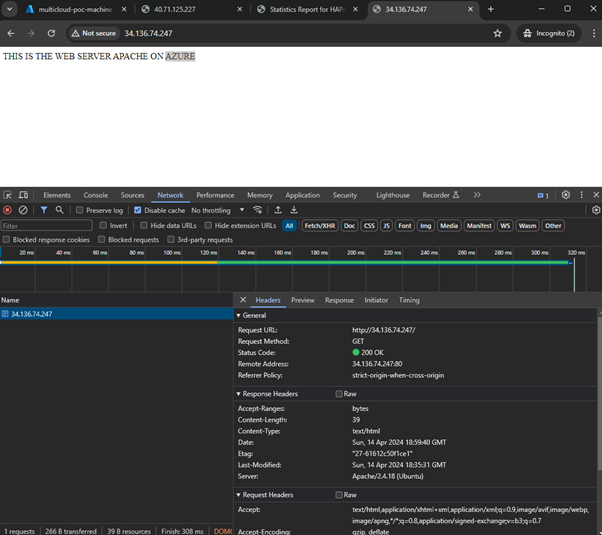This screenshot has height=535, width=602.
Task: Click the network Filter text field
Action: 47,226
